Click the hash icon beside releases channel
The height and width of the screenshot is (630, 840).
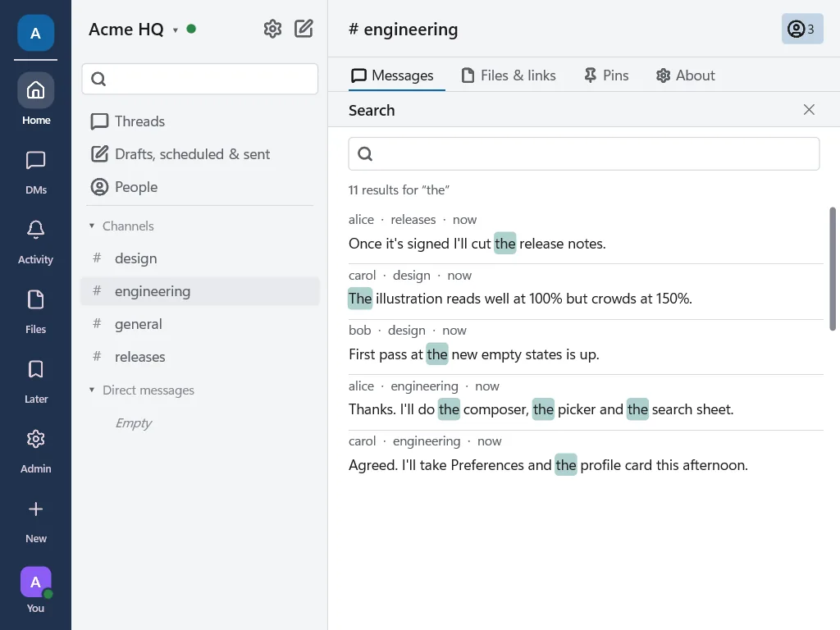(97, 357)
